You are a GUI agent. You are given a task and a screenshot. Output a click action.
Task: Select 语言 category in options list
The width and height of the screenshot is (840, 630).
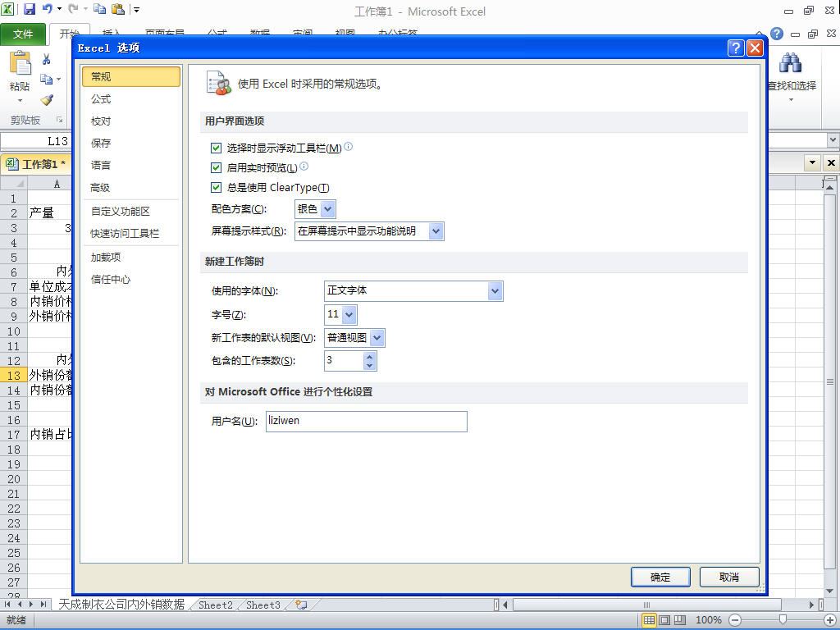(131, 165)
